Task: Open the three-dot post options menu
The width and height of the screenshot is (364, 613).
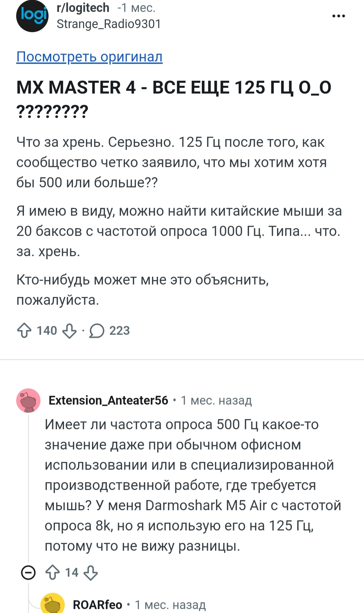Action: coord(338,16)
